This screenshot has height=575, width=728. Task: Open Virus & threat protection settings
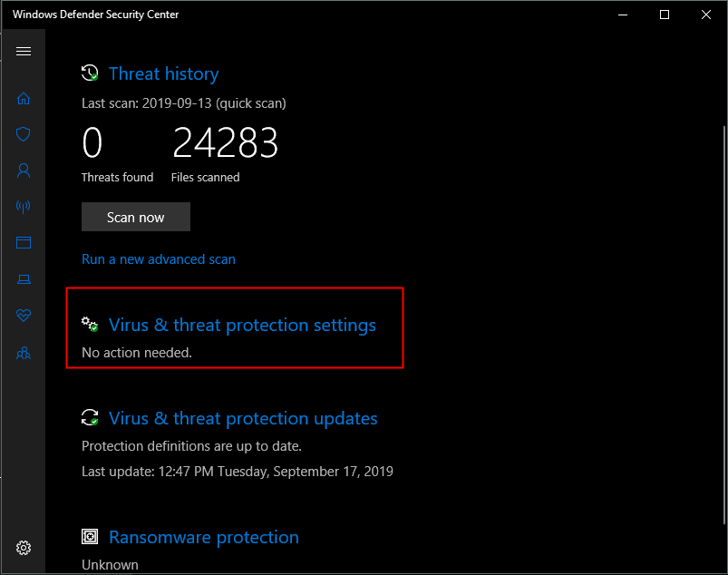(242, 325)
